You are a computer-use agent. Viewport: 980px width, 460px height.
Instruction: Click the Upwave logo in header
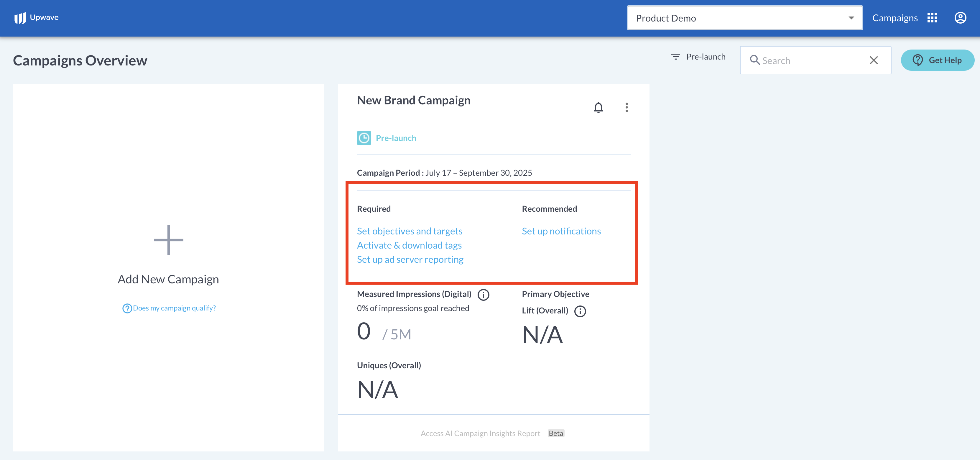point(36,17)
